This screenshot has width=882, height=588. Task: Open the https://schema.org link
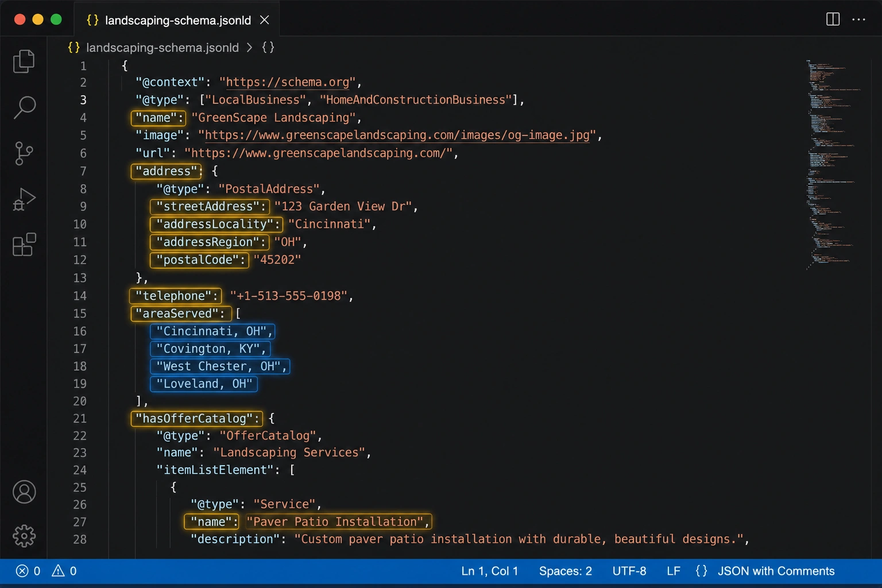pos(288,82)
